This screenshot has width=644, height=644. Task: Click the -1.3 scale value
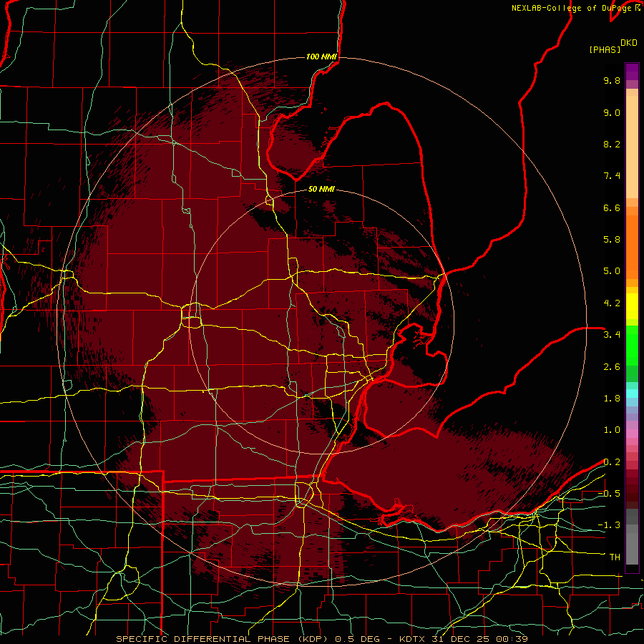coord(609,525)
